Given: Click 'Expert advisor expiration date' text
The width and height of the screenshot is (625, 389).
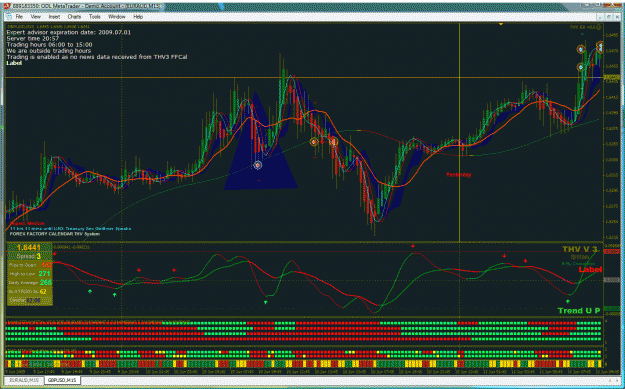Looking at the screenshot, I should 69,32.
